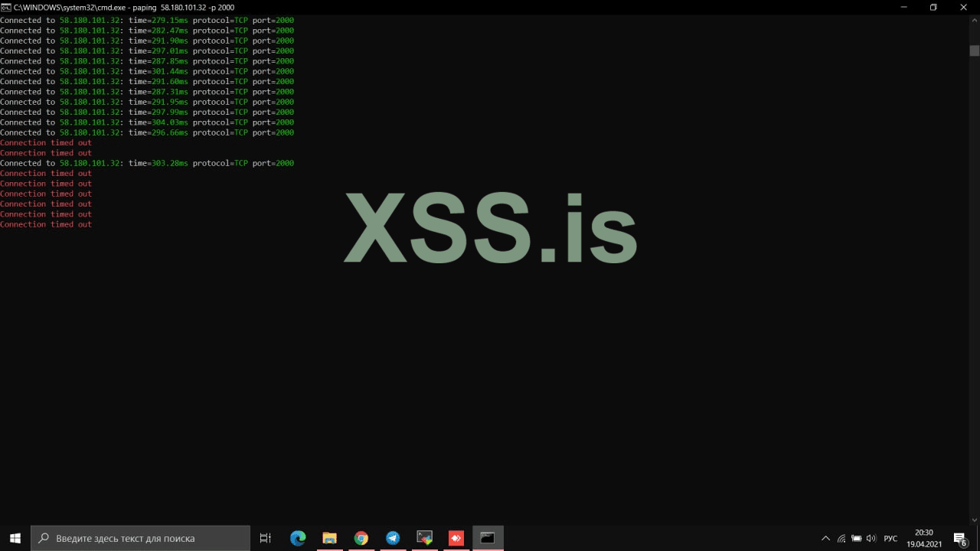Click the output line with time=297.01ms
The width and height of the screenshot is (980, 551).
tap(147, 51)
